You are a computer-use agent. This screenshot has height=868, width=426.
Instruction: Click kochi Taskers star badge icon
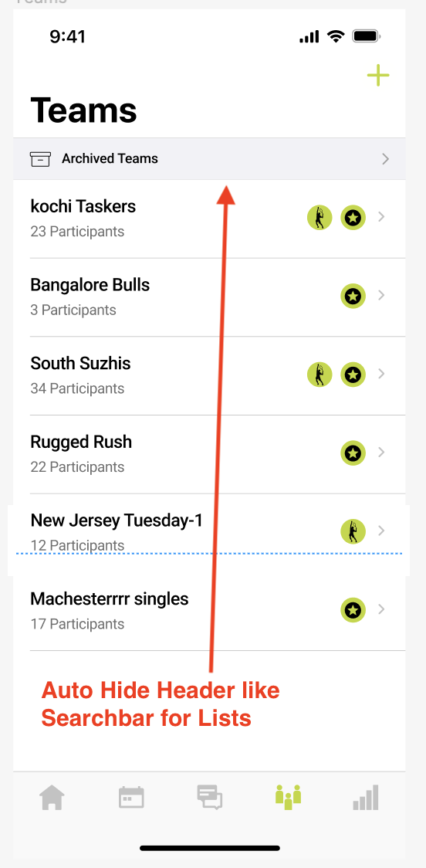point(353,218)
